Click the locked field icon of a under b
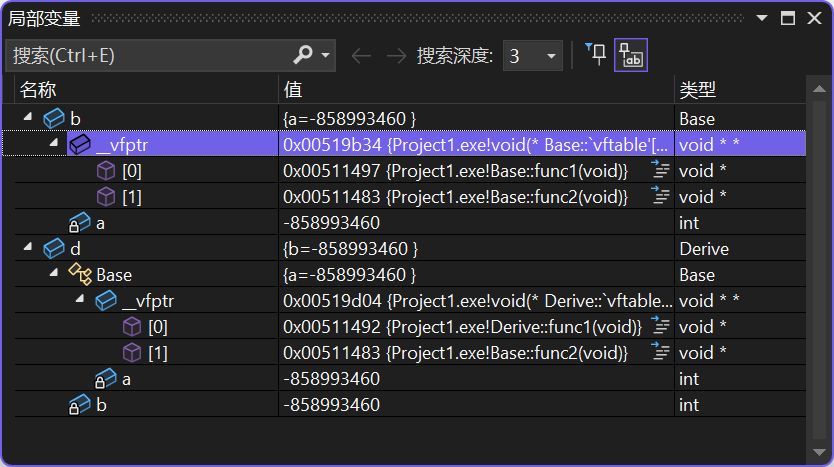Viewport: 834px width, 467px height. 79,222
